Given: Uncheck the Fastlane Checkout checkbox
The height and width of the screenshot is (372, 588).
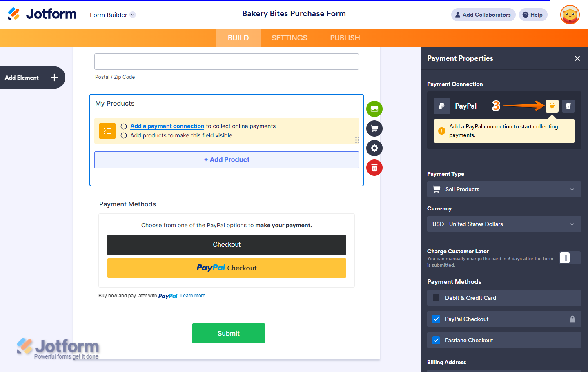Looking at the screenshot, I should 437,340.
